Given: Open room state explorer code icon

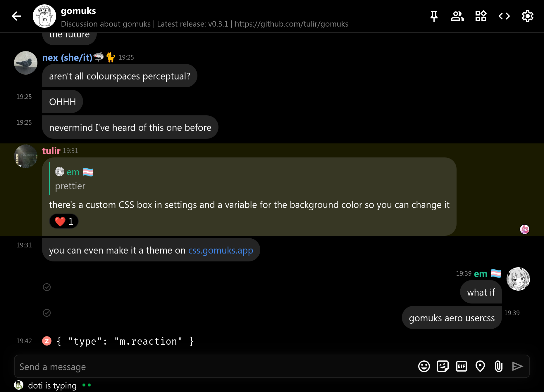Looking at the screenshot, I should point(504,16).
